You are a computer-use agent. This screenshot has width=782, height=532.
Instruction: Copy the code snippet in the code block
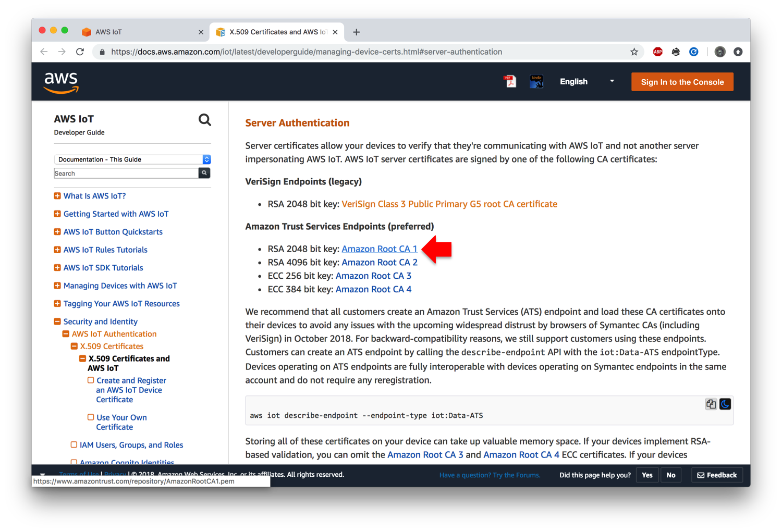click(x=711, y=404)
